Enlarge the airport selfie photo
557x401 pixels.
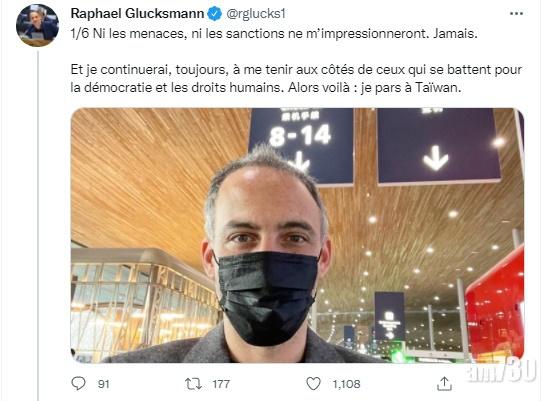pyautogui.click(x=297, y=235)
